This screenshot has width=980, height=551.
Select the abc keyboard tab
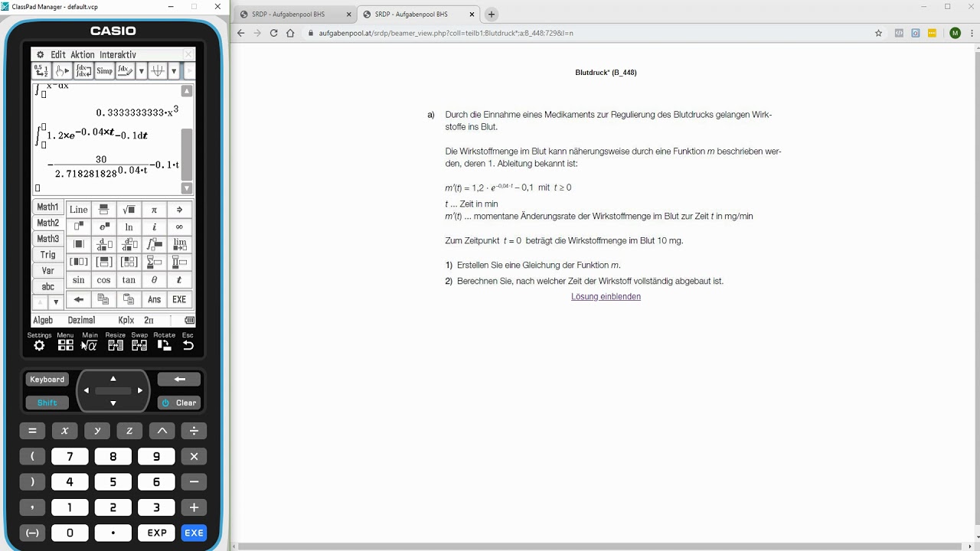pyautogui.click(x=47, y=287)
